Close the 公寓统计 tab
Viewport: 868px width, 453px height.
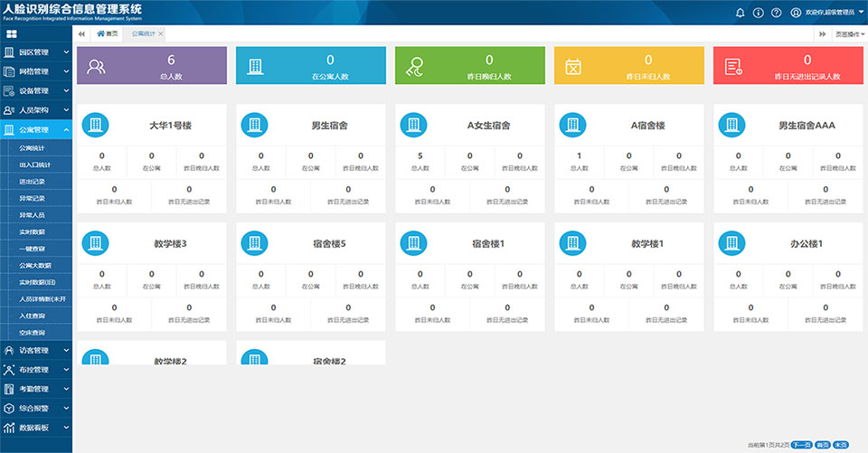[x=161, y=33]
